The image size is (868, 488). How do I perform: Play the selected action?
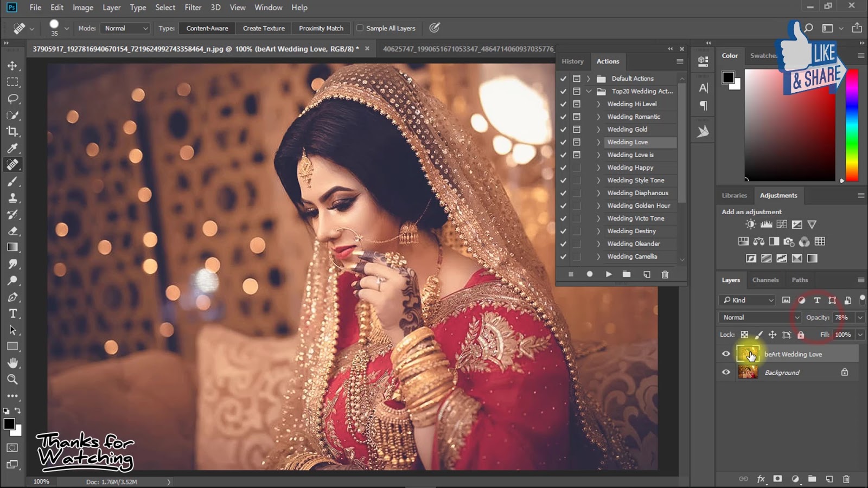(x=609, y=274)
